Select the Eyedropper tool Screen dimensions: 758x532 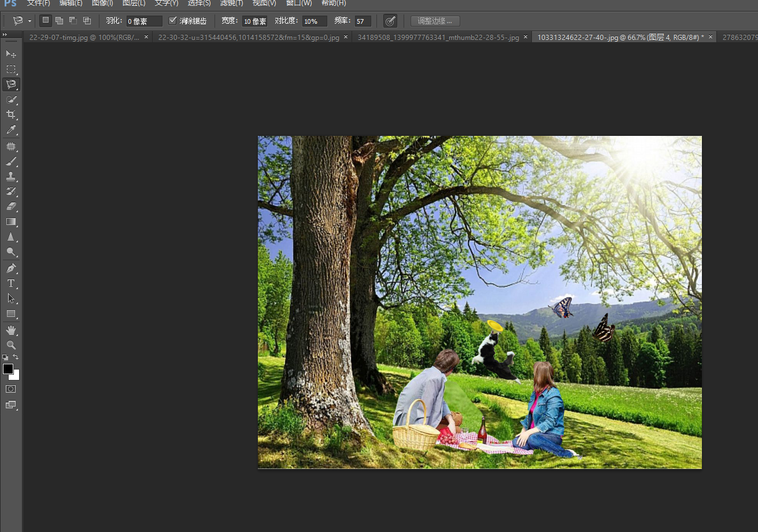pos(11,130)
